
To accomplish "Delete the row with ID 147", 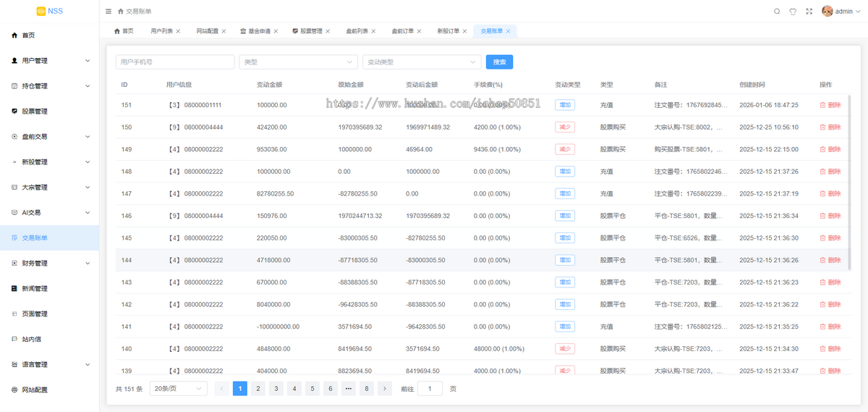I will click(830, 194).
